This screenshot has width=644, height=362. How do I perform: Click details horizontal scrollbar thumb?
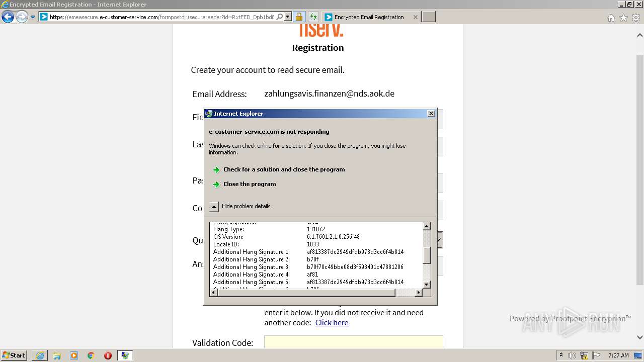pyautogui.click(x=306, y=292)
